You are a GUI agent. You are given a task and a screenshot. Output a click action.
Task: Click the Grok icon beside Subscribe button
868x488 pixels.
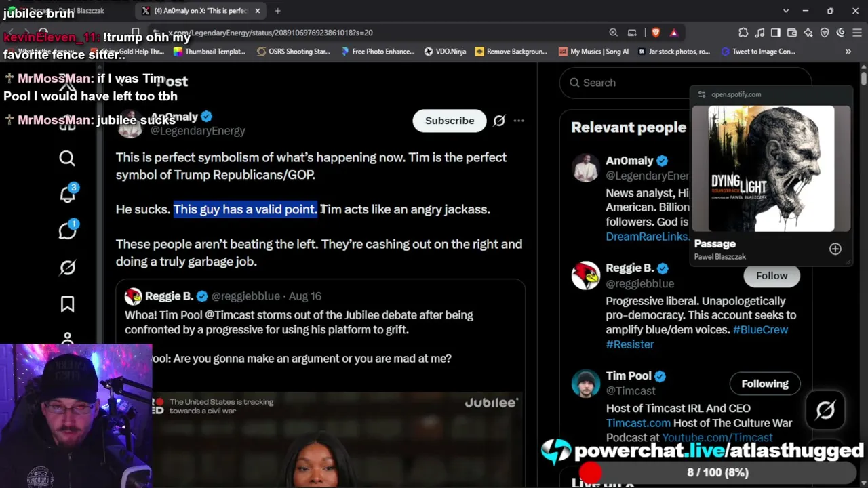(499, 121)
